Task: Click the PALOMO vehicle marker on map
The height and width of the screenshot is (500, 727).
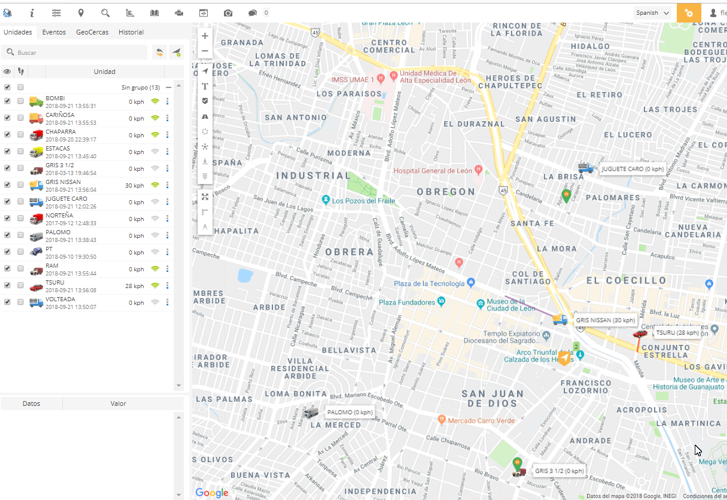Action: [311, 412]
